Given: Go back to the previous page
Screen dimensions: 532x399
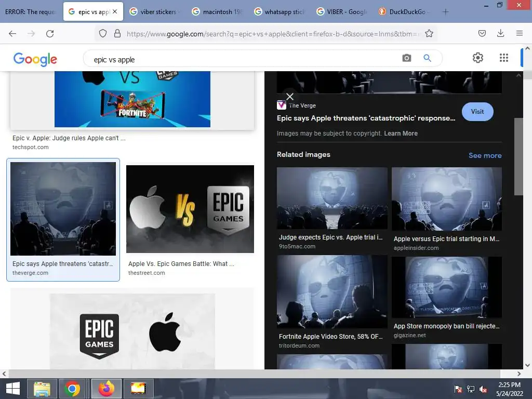Looking at the screenshot, I should 12,34.
